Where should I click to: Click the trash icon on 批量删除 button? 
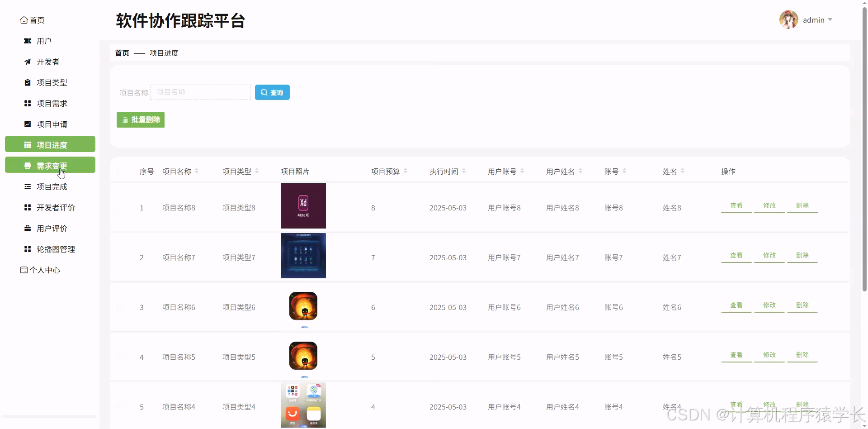point(125,119)
